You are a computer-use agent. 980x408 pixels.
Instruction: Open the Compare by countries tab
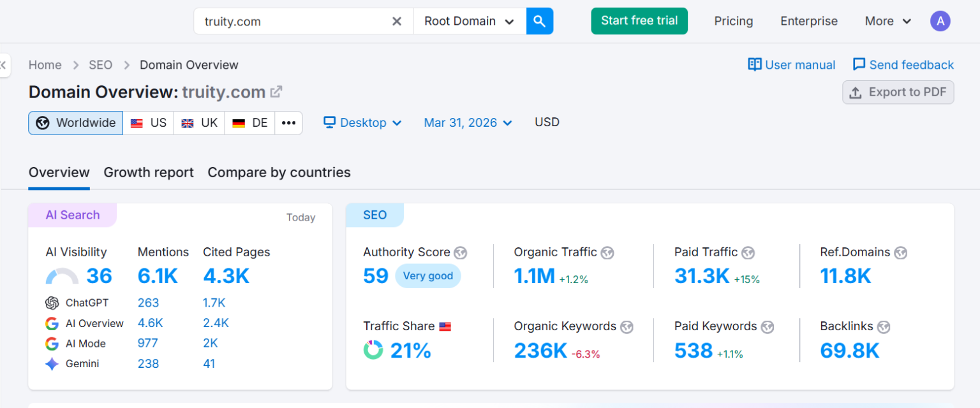pyautogui.click(x=279, y=173)
